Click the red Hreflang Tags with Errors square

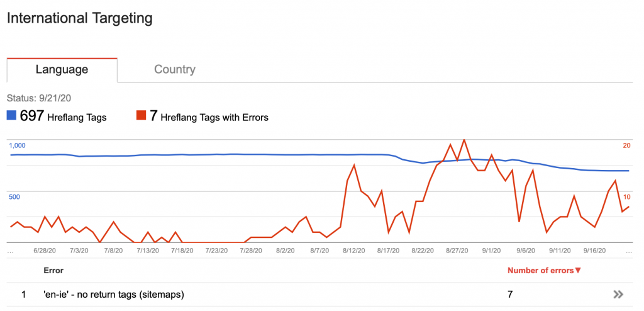142,116
